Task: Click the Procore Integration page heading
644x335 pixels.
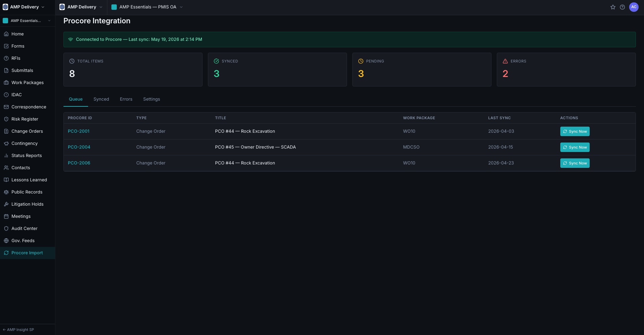Action: (97, 21)
